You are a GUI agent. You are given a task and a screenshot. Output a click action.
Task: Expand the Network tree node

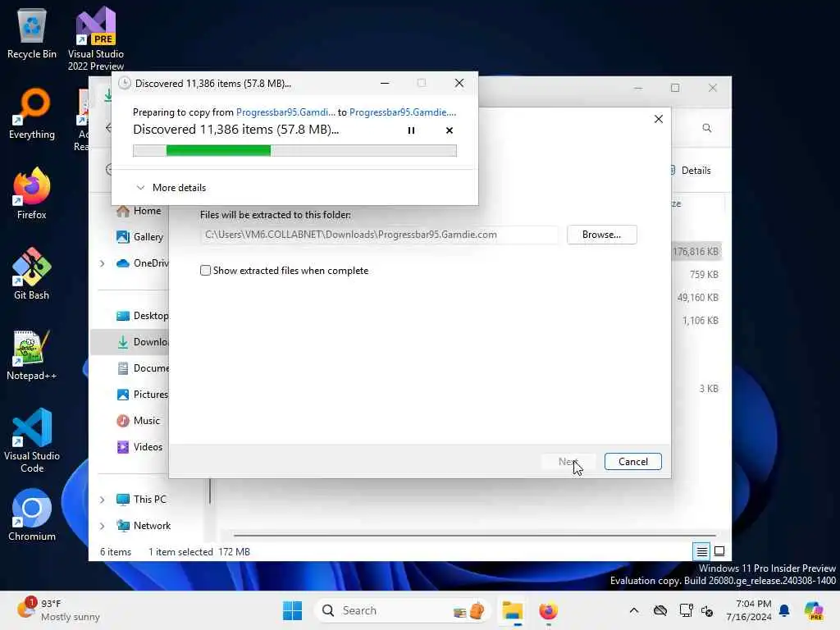pyautogui.click(x=102, y=526)
